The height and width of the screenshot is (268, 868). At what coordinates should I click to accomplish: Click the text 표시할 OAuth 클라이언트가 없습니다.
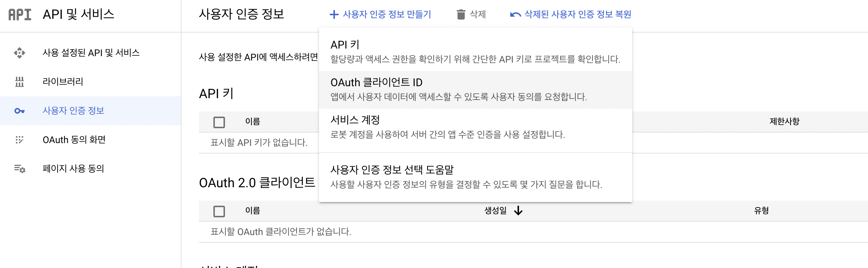tap(281, 232)
